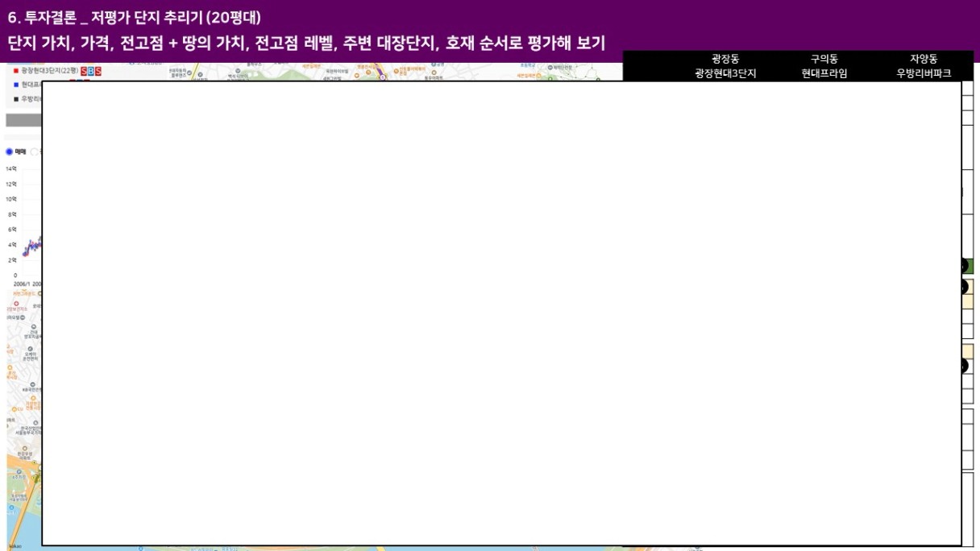
Task: Click the blue B badge beside 광장현대3단지(22평)
Action: click(x=90, y=71)
